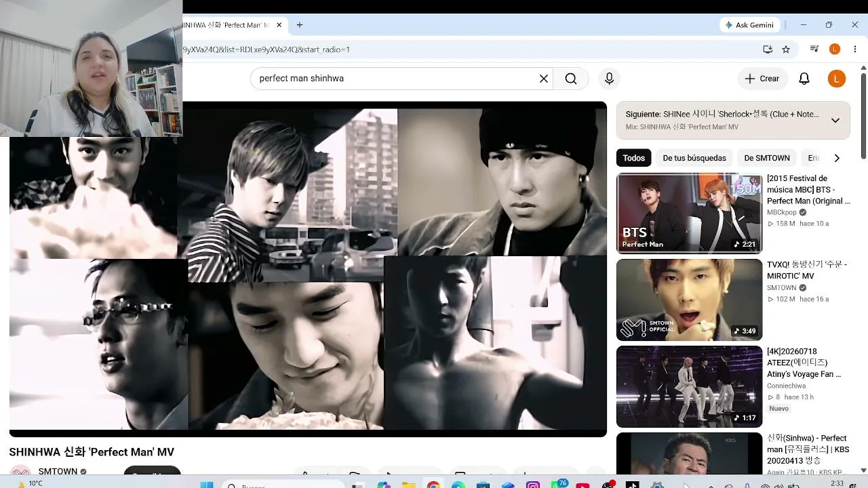The width and height of the screenshot is (868, 488).
Task: Start voice search with the microphone
Action: [x=609, y=79]
